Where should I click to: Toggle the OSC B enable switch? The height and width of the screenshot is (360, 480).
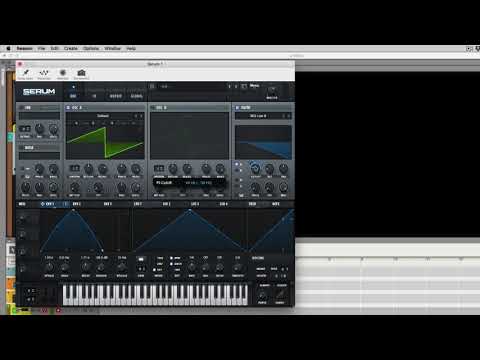point(153,108)
